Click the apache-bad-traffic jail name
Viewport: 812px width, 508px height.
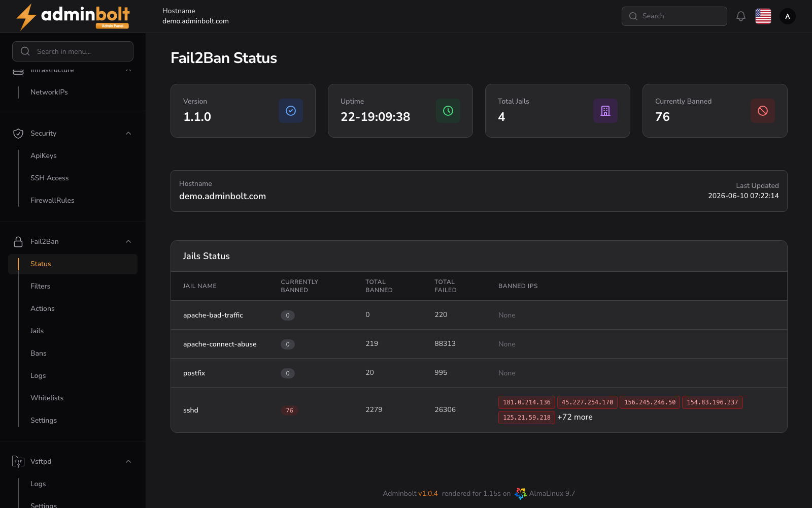pyautogui.click(x=213, y=315)
